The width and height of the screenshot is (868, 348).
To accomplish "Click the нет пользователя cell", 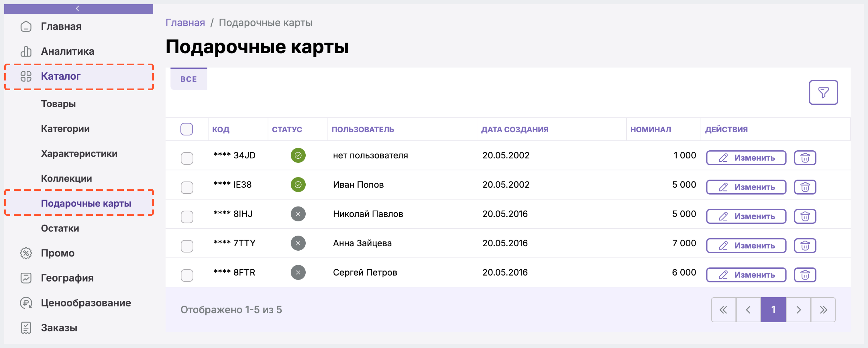I will pos(370,155).
